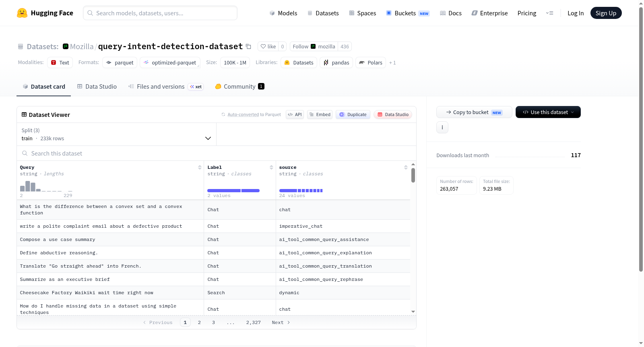This screenshot has height=347, width=644.
Task: Open the Pricing page link
Action: pos(527,13)
